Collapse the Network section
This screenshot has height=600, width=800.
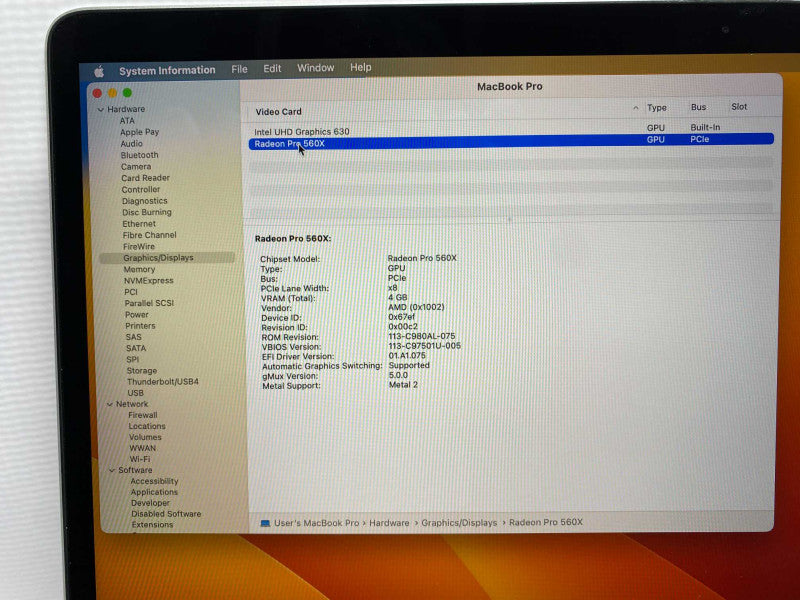(110, 404)
